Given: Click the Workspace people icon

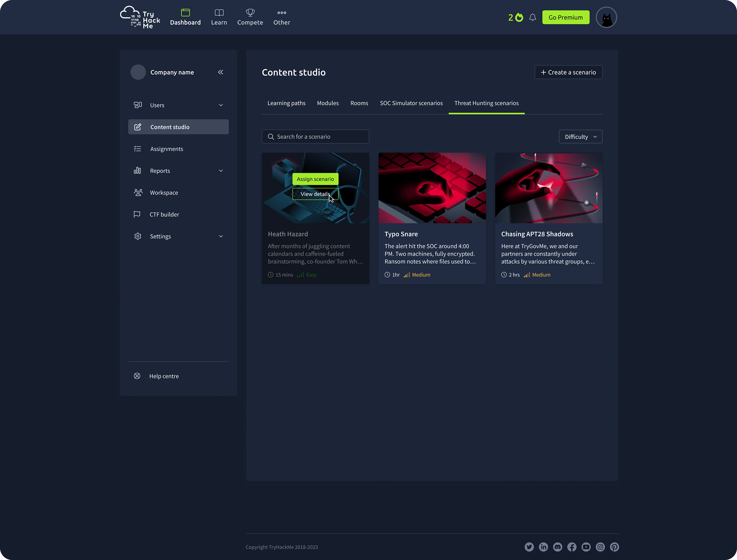Looking at the screenshot, I should [138, 193].
